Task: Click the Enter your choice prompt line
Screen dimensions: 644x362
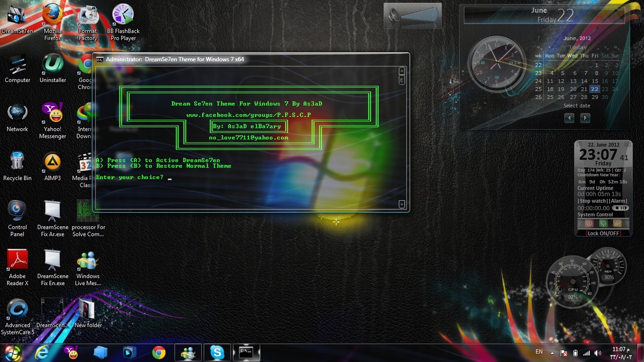Action: click(134, 177)
